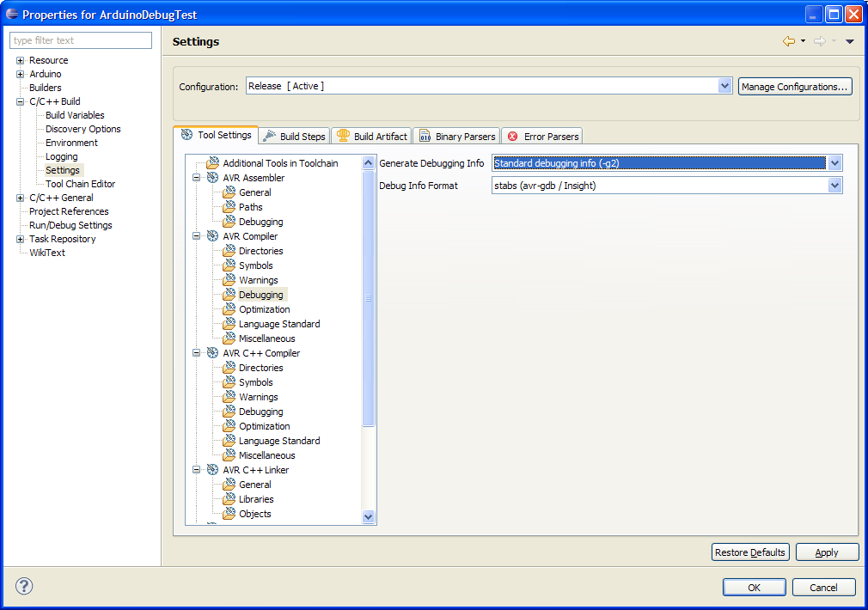Switch to the Build Steps tab
The width and height of the screenshot is (868, 610).
tap(294, 136)
